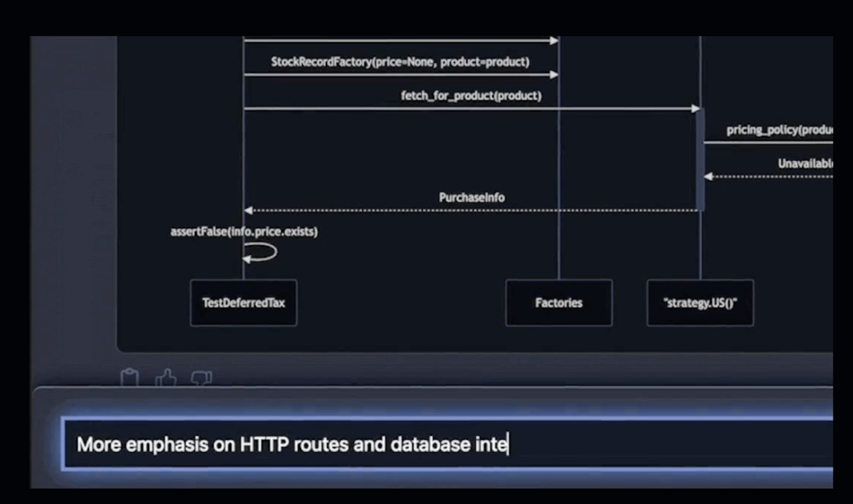Click the 'pricing_policy(produ' message label
Image resolution: width=853 pixels, height=504 pixels.
(x=780, y=130)
